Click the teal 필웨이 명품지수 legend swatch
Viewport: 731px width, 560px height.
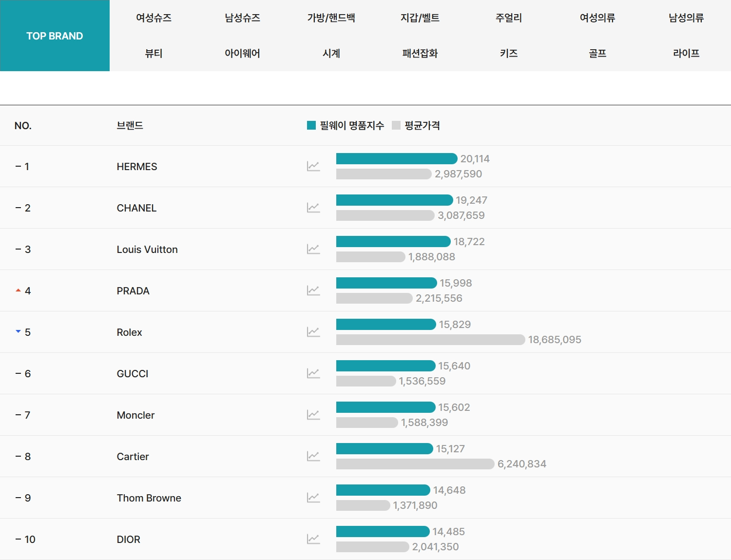click(311, 125)
